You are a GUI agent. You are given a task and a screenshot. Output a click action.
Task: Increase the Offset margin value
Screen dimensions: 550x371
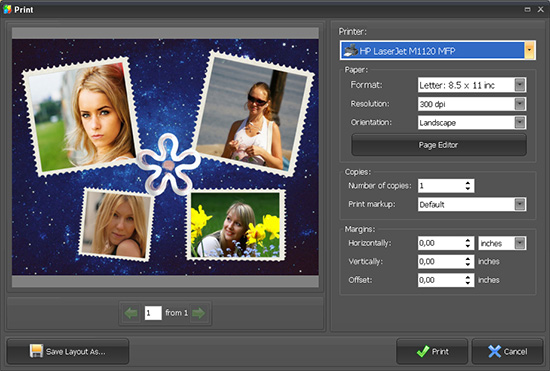click(x=468, y=277)
